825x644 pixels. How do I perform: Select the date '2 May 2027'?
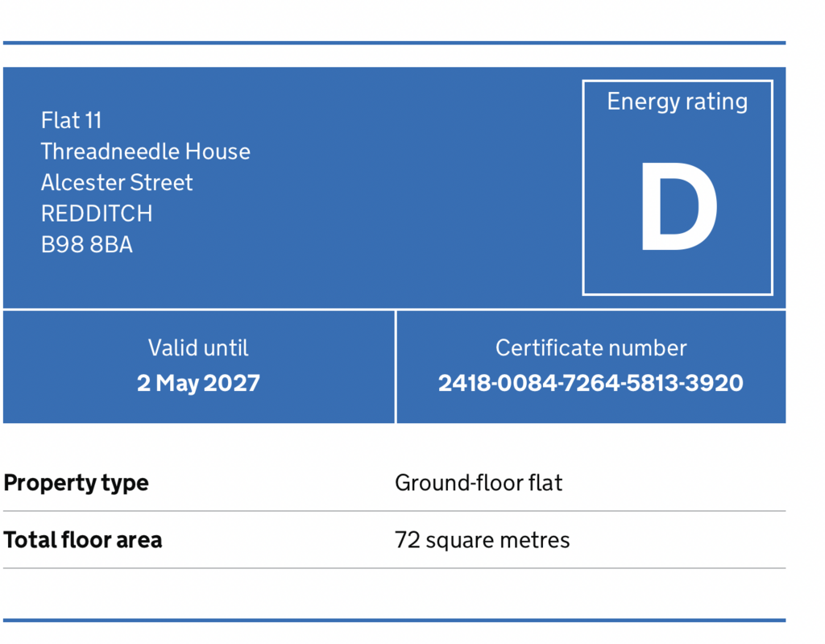point(198,384)
